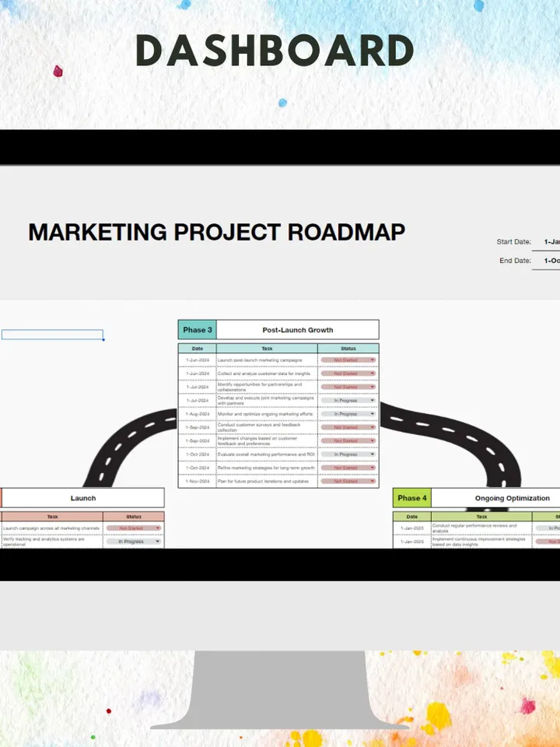
Task: Select the Task header in Launch table
Action: coord(52,517)
